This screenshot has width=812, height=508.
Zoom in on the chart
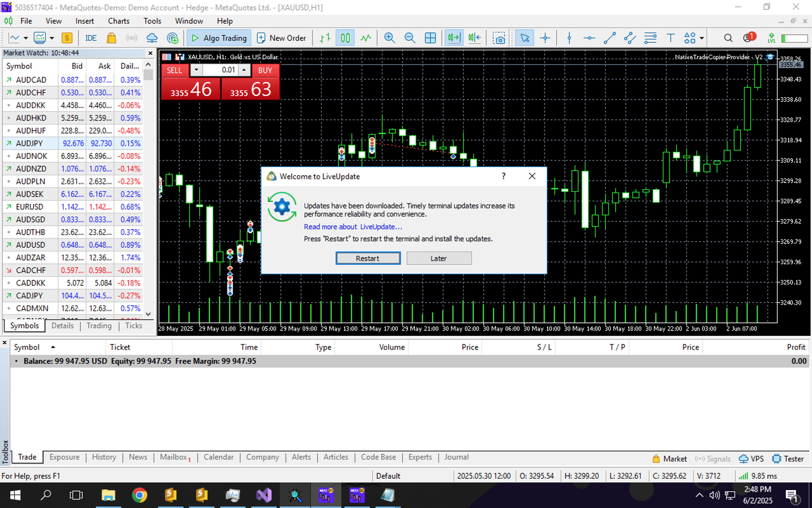(x=389, y=38)
